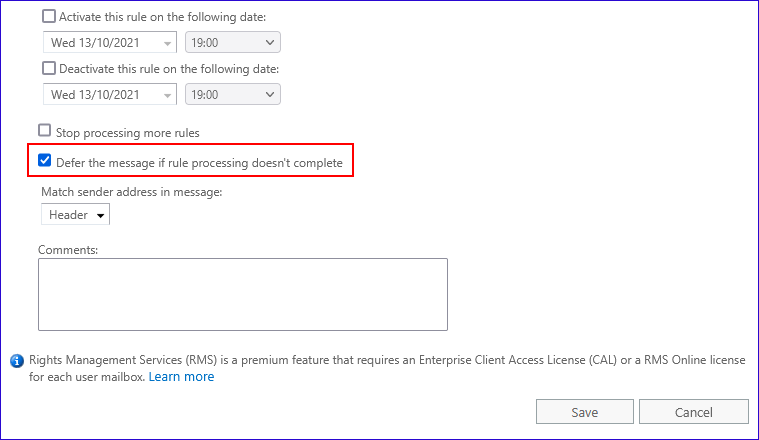This screenshot has width=759, height=440.
Task: Click inside the Comments text box
Action: pyautogui.click(x=242, y=294)
